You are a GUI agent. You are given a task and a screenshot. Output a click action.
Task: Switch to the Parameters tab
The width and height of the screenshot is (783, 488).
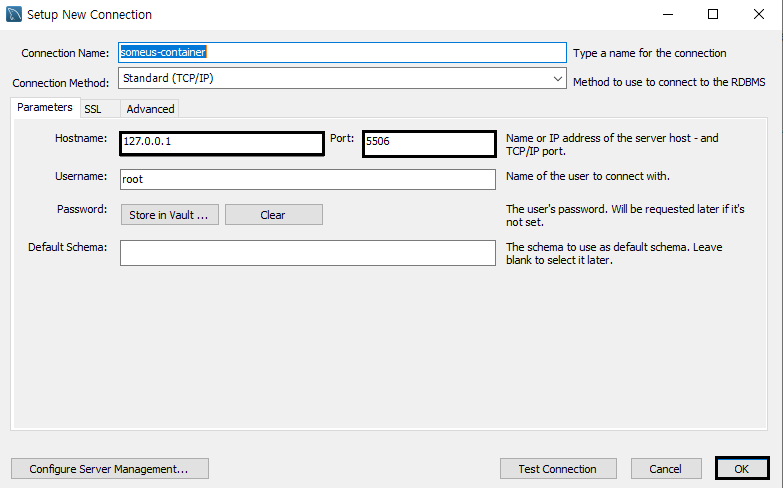click(45, 107)
